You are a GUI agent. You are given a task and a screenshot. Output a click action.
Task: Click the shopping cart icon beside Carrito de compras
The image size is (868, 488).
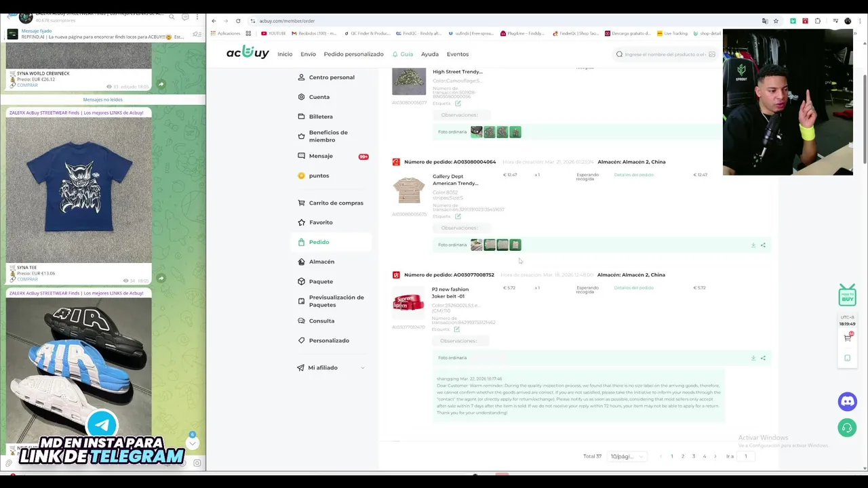(302, 203)
